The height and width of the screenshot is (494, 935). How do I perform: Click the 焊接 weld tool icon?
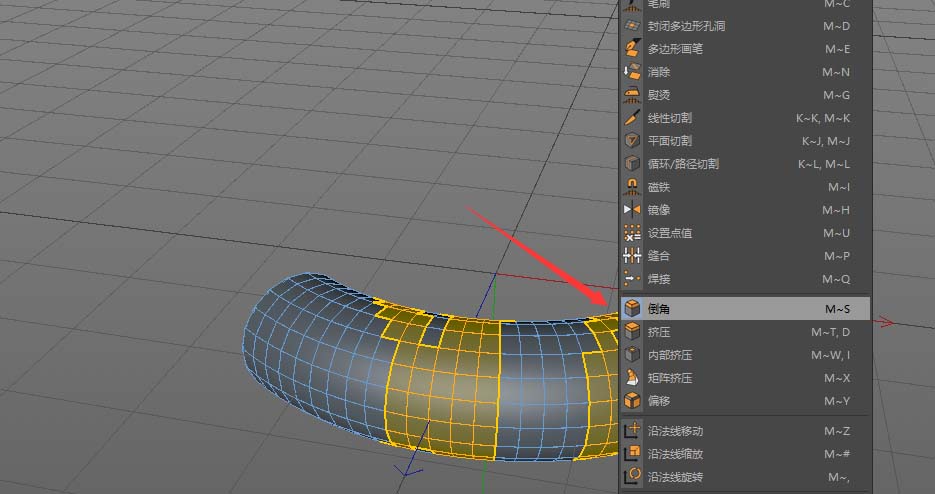pyautogui.click(x=632, y=279)
